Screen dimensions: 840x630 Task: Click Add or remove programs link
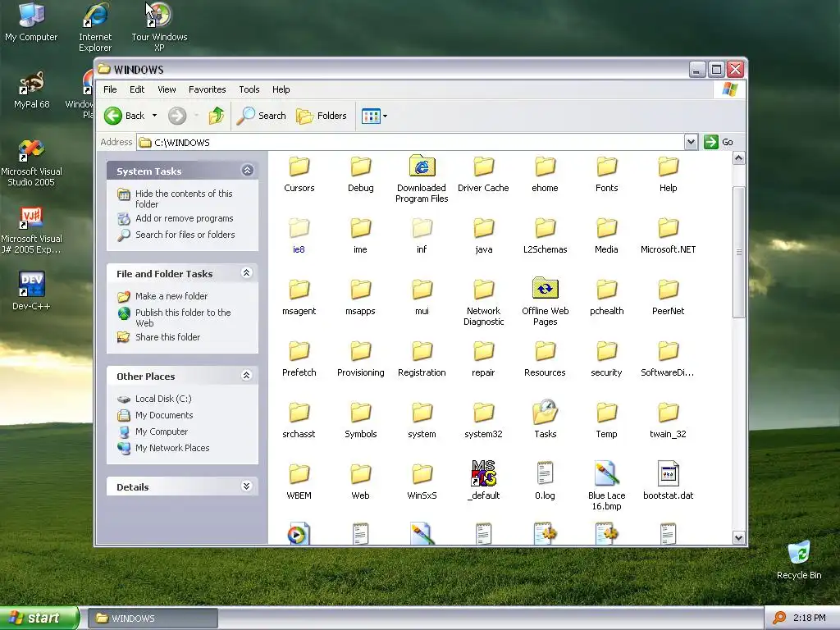pos(185,218)
